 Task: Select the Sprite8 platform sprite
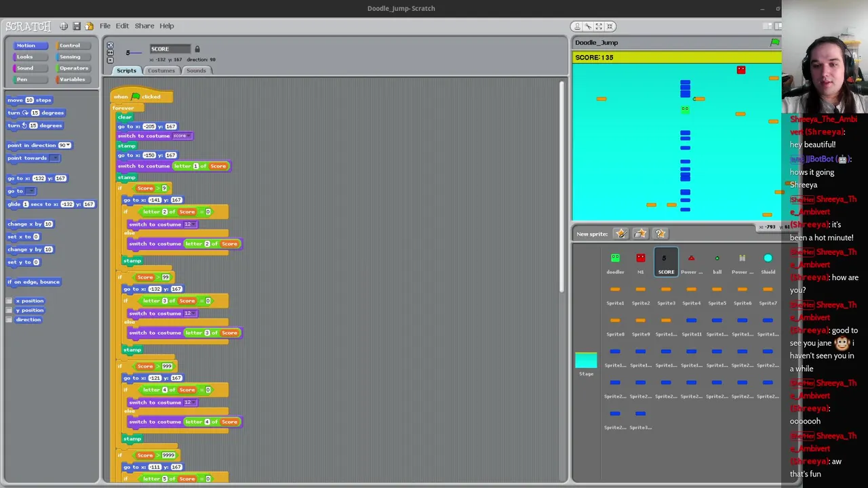click(x=615, y=326)
